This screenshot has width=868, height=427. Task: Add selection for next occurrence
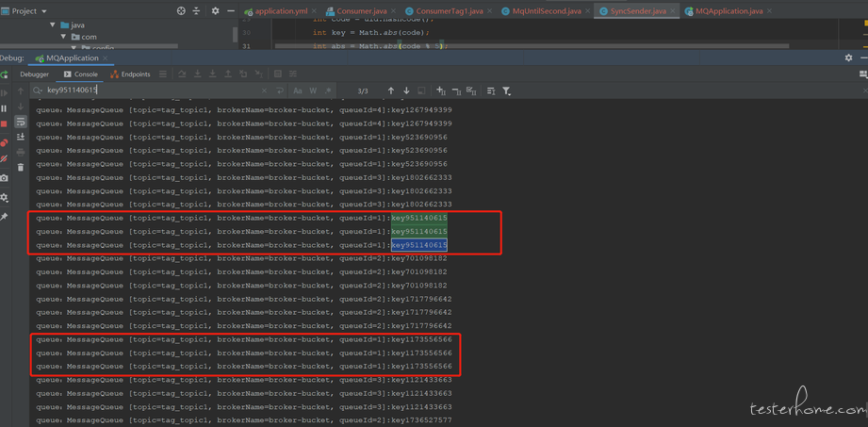coord(441,90)
